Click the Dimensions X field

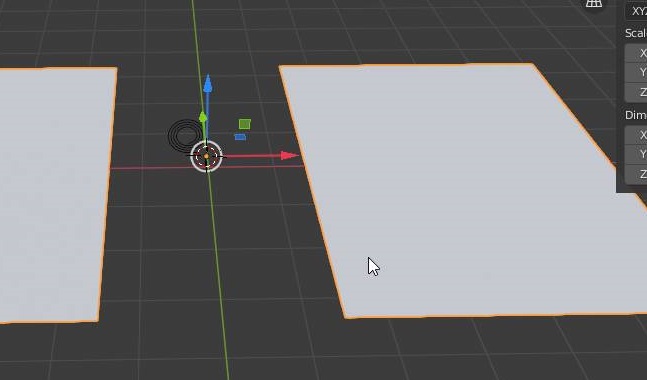[636, 135]
